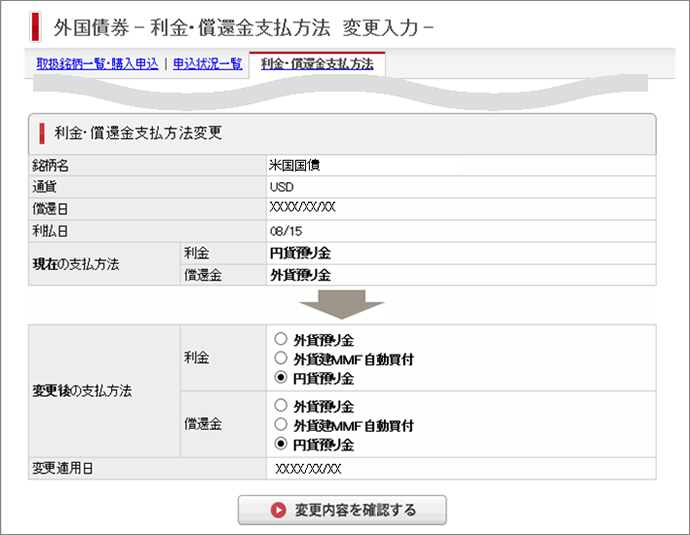Click the 利金・償還金支払方法変更 section heading
The image size is (690, 535).
click(138, 132)
